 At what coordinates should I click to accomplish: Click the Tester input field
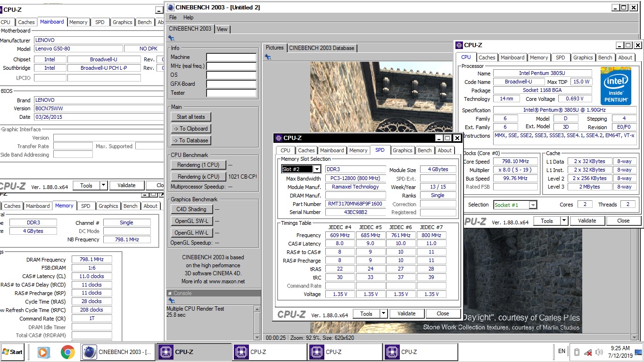(x=231, y=93)
